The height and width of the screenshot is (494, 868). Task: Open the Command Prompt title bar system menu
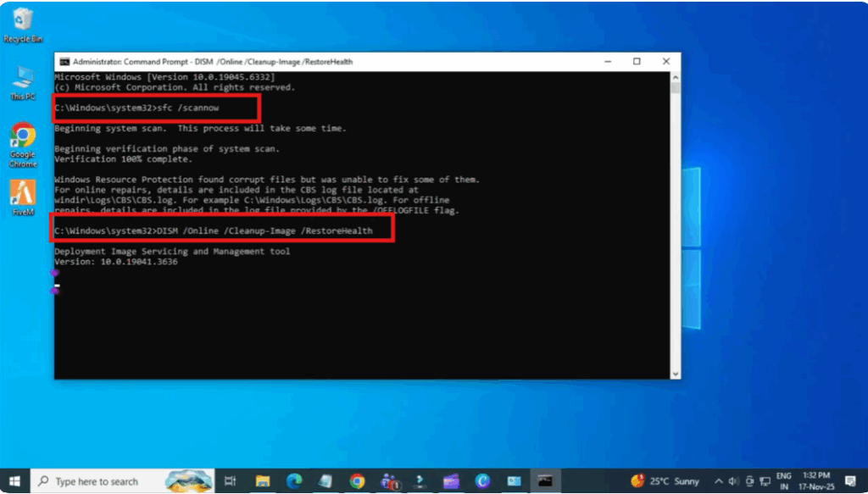(x=64, y=61)
